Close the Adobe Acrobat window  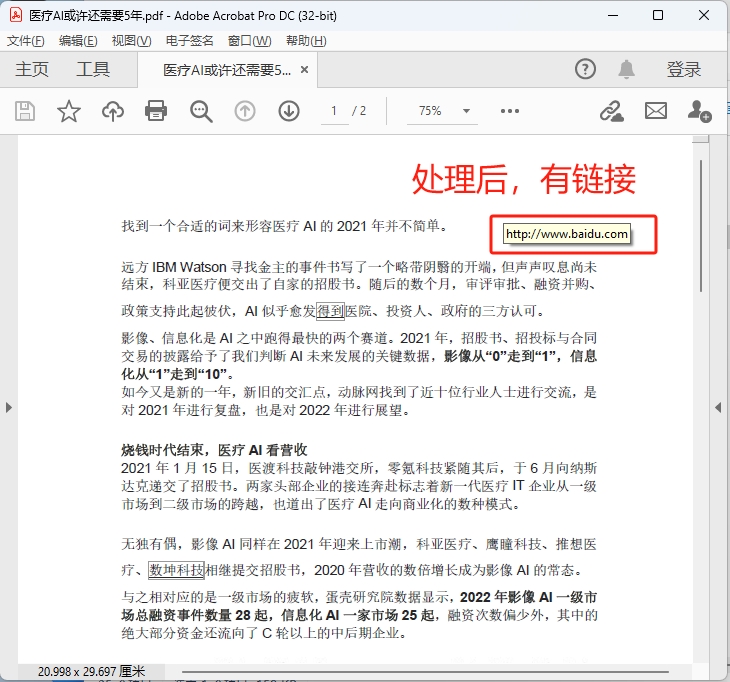(704, 15)
